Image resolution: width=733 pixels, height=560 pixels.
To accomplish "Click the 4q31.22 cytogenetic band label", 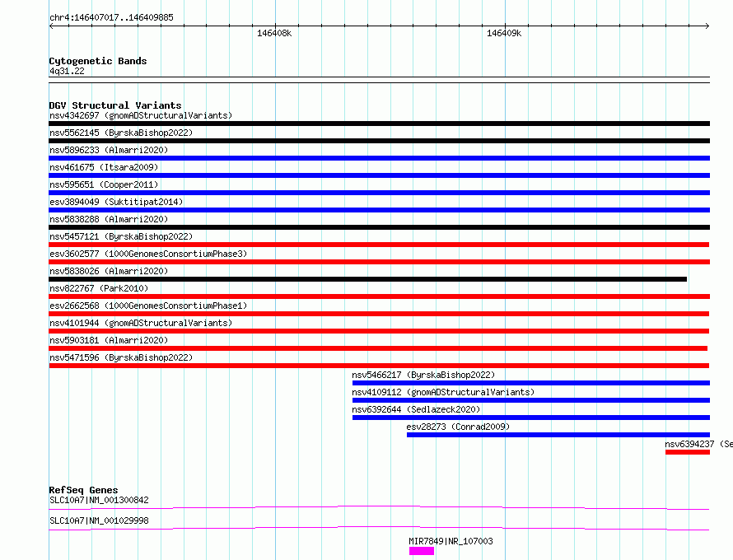I will (x=67, y=71).
